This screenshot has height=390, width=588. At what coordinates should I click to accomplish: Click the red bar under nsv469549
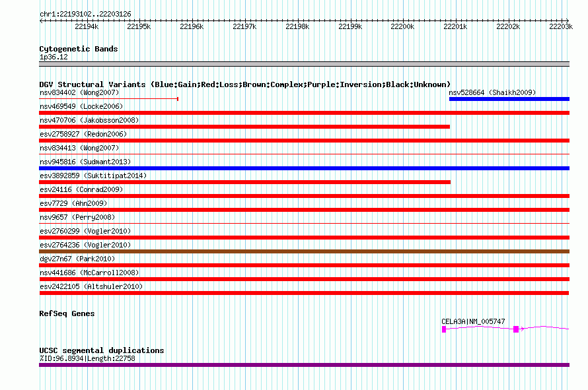[304, 113]
